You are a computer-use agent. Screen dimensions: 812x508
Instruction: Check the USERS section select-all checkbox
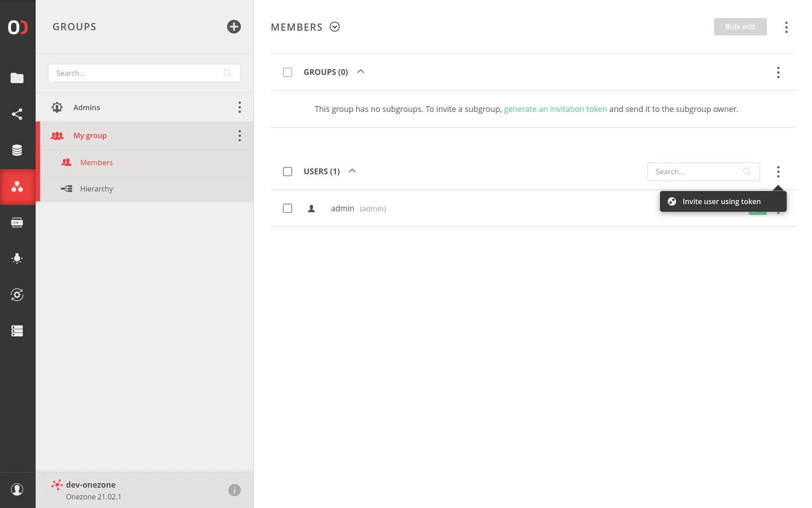[x=287, y=171]
